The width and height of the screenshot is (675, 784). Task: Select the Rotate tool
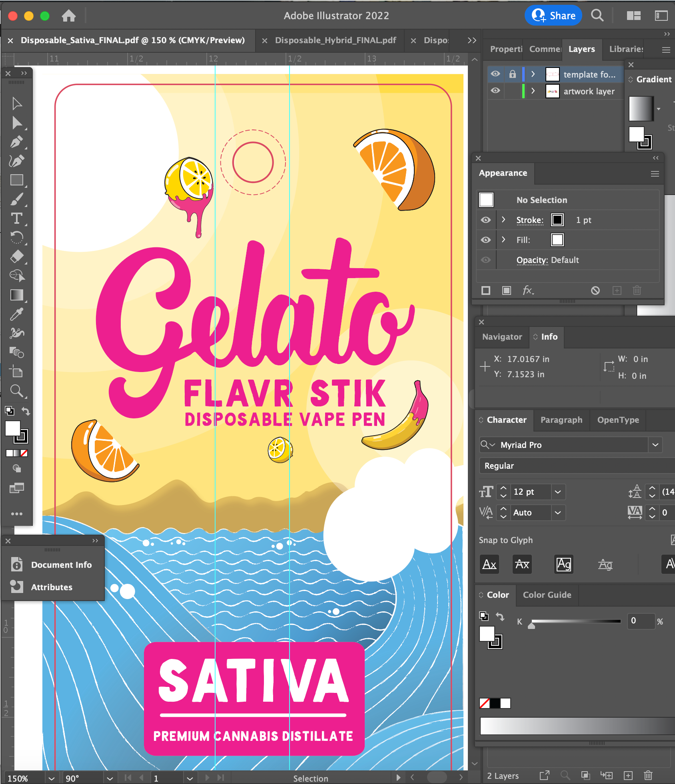(x=17, y=238)
